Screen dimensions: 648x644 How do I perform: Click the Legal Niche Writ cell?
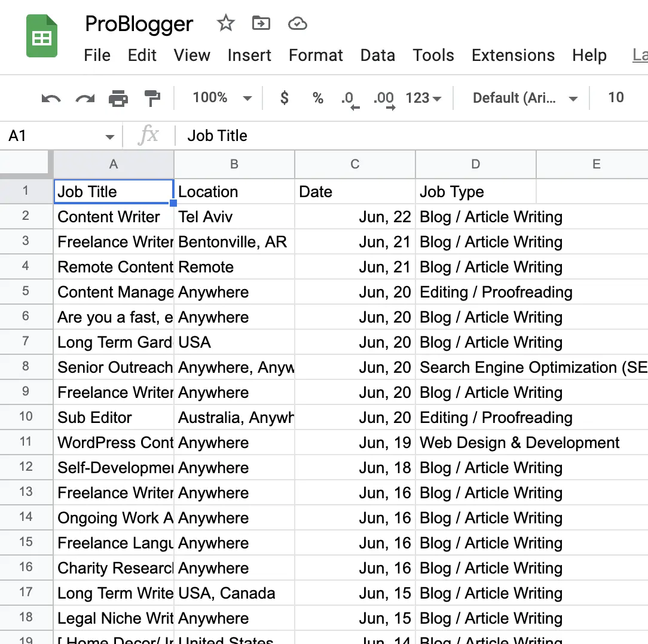(114, 618)
